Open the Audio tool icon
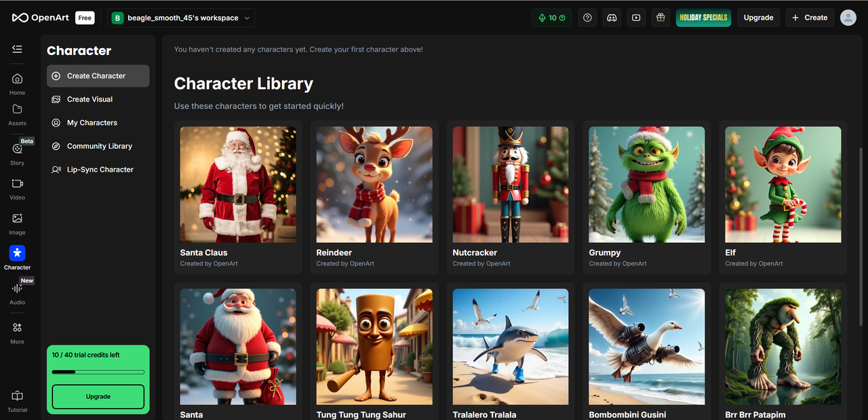The height and width of the screenshot is (420, 868). point(17,288)
